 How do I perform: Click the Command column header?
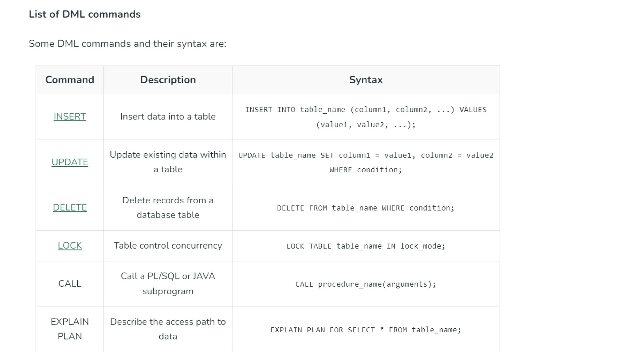point(69,80)
